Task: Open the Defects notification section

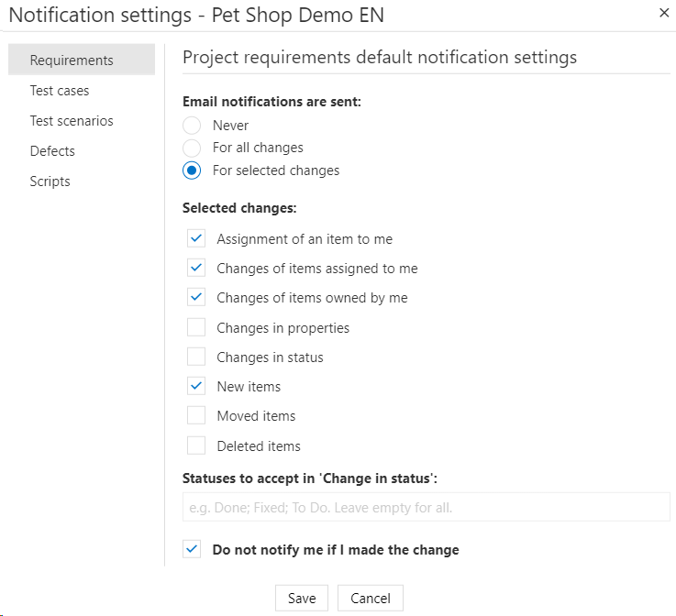Action: click(x=52, y=151)
